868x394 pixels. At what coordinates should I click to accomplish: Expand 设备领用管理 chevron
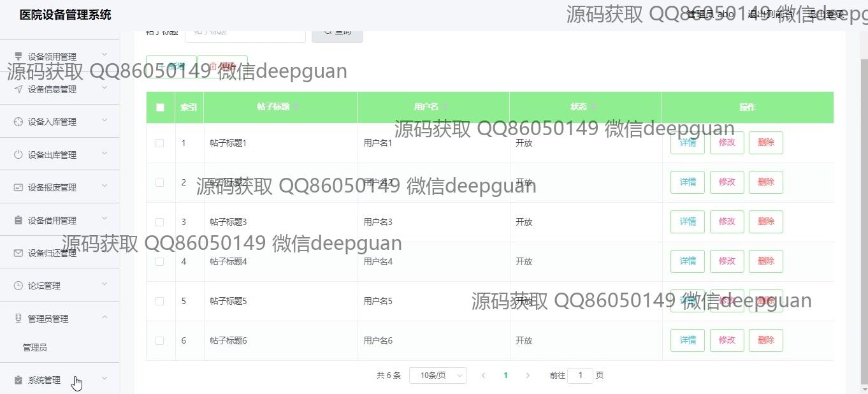point(105,55)
